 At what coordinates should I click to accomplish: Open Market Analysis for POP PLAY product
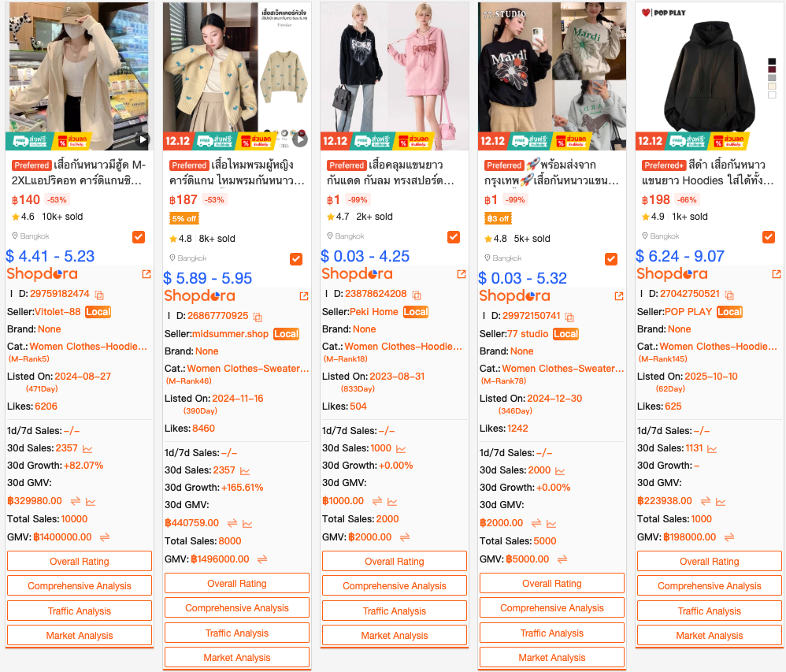coord(710,636)
